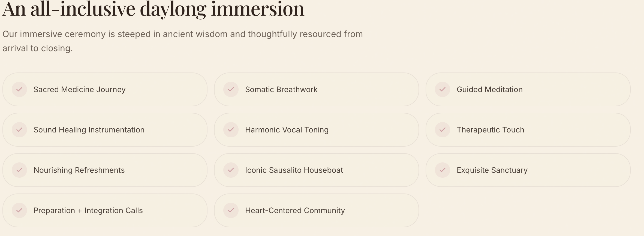Select the Sacred Medicine Journey text label
Image resolution: width=644 pixels, height=236 pixels.
coord(80,90)
